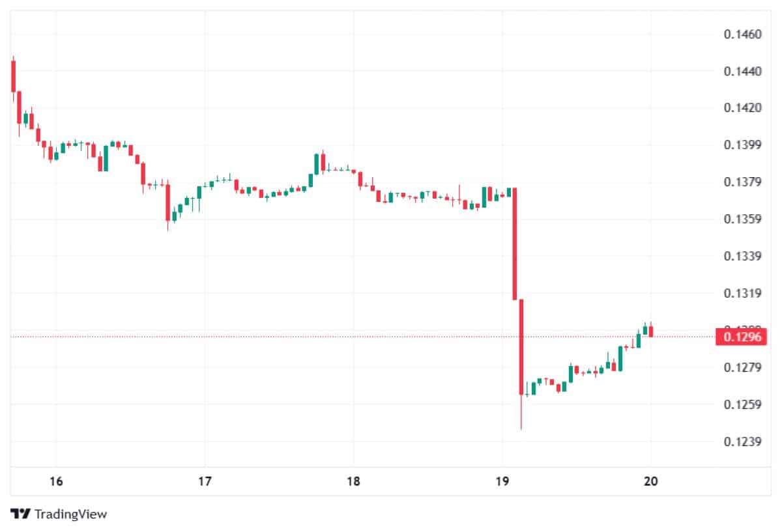Open the TradingView text link
Screen dimensions: 782x532
(x=70, y=514)
